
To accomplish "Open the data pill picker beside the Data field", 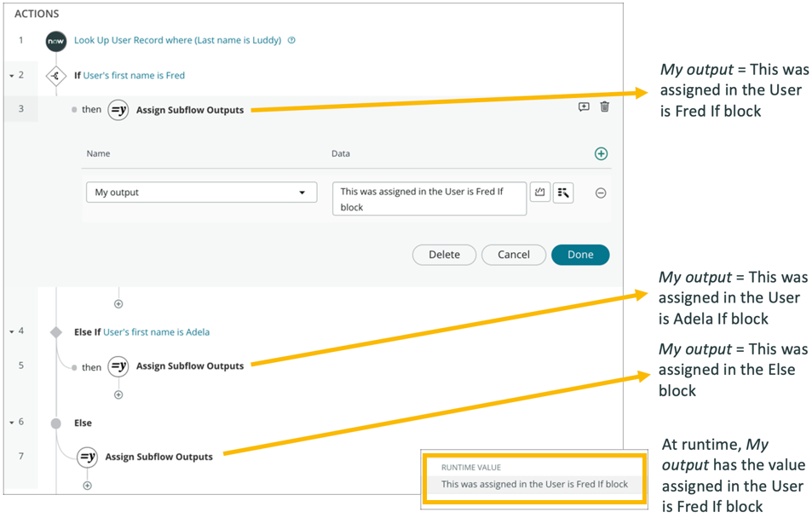I will pos(563,193).
